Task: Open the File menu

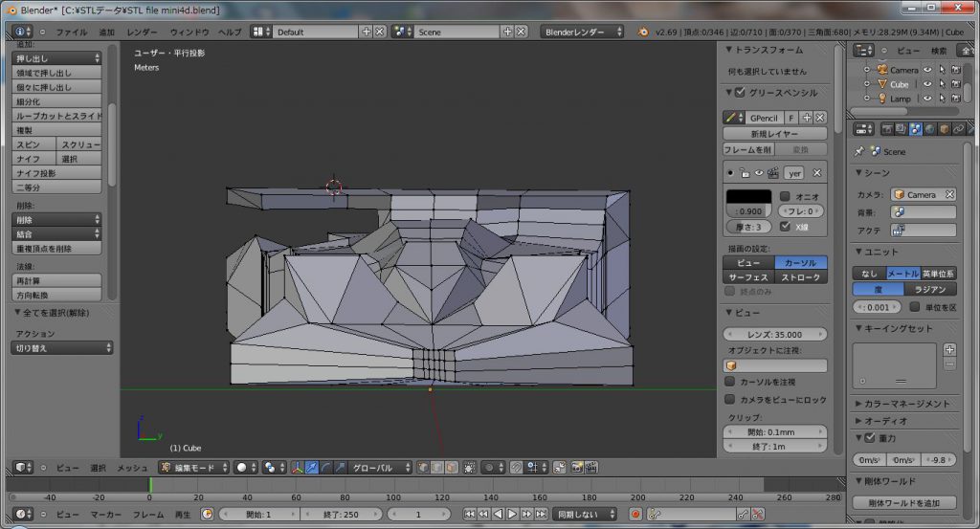Action: pyautogui.click(x=71, y=32)
